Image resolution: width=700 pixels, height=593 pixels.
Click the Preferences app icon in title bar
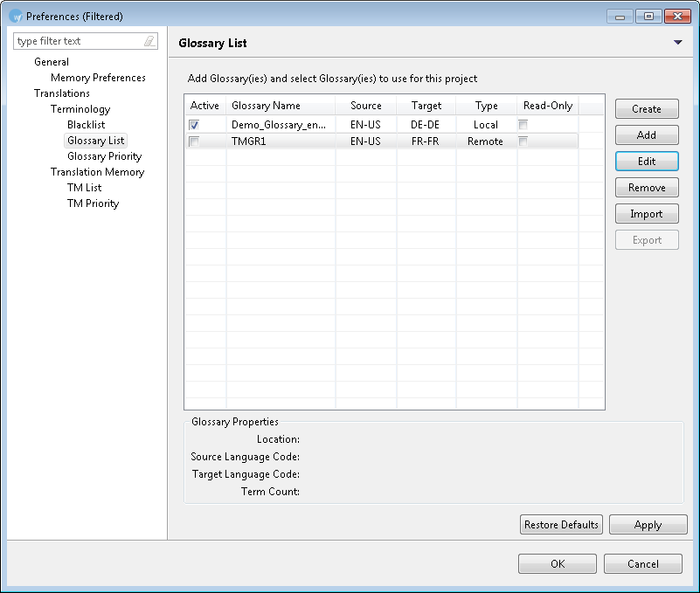[15, 16]
